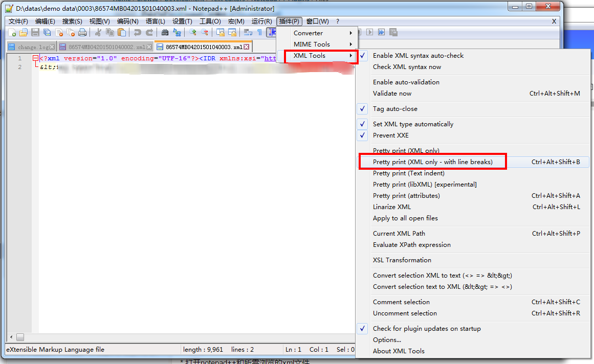Click the Save All icon

click(47, 32)
